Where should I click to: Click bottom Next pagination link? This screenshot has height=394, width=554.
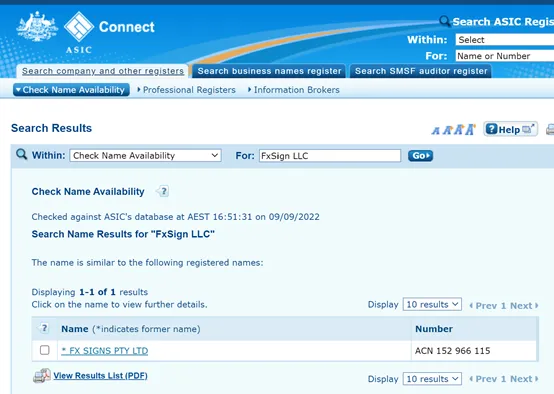click(x=524, y=379)
